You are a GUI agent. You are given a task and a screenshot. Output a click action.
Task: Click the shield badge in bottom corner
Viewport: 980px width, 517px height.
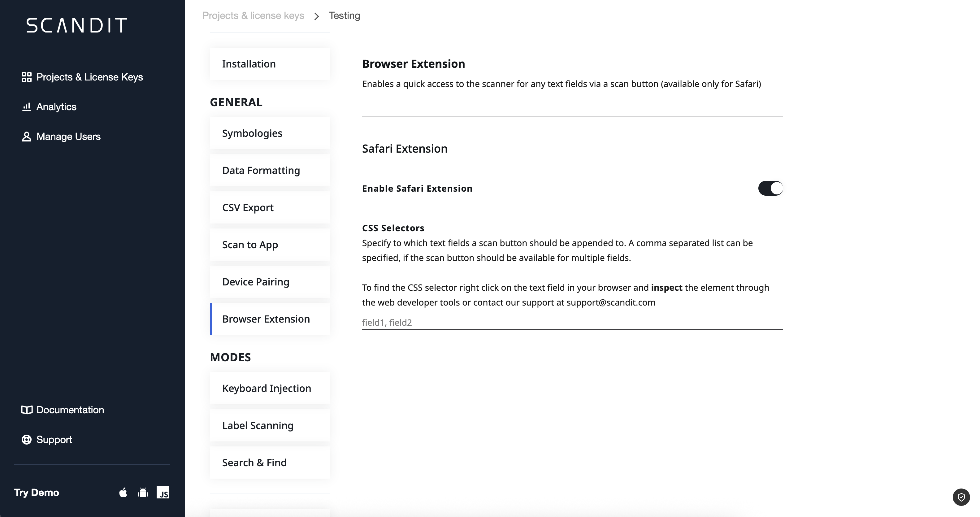tap(962, 497)
